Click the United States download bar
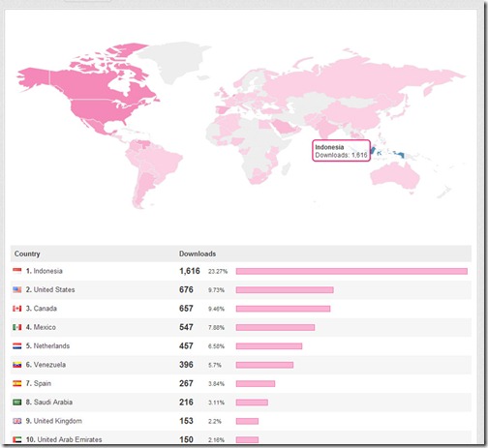The height and width of the screenshot is (448, 488). click(x=285, y=290)
